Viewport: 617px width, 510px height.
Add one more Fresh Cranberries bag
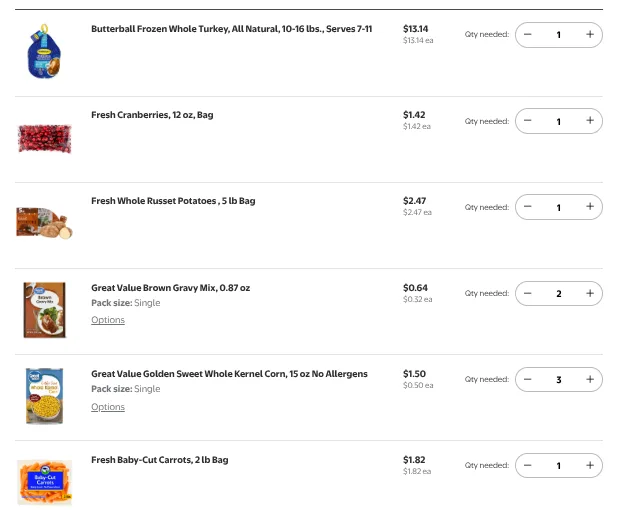click(590, 121)
